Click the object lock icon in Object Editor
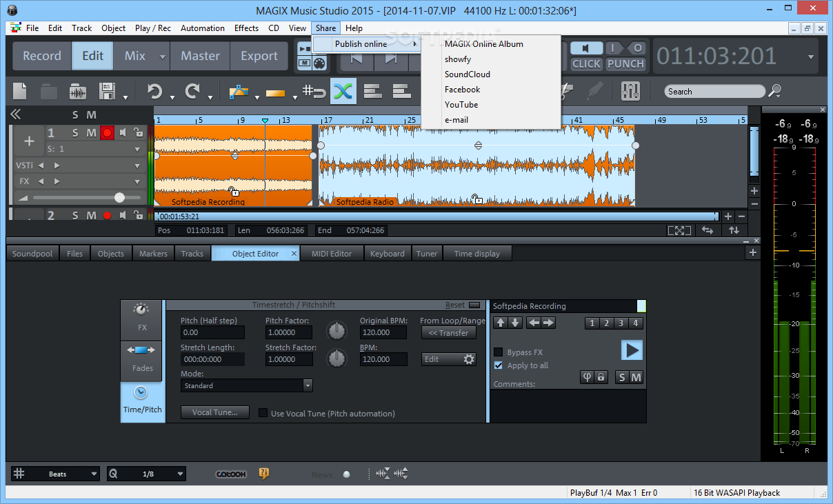Viewport: 833px width, 504px height. [x=601, y=377]
